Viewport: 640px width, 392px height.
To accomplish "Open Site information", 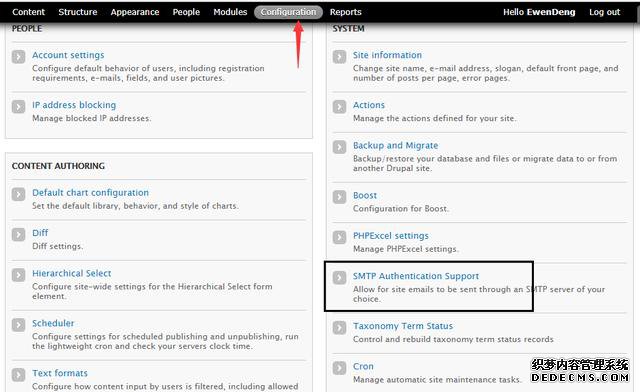I will pyautogui.click(x=387, y=55).
